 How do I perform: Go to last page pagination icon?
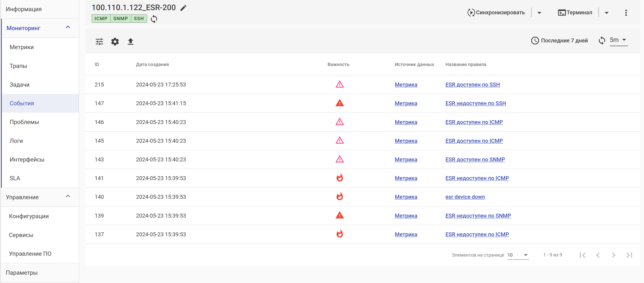[629, 255]
